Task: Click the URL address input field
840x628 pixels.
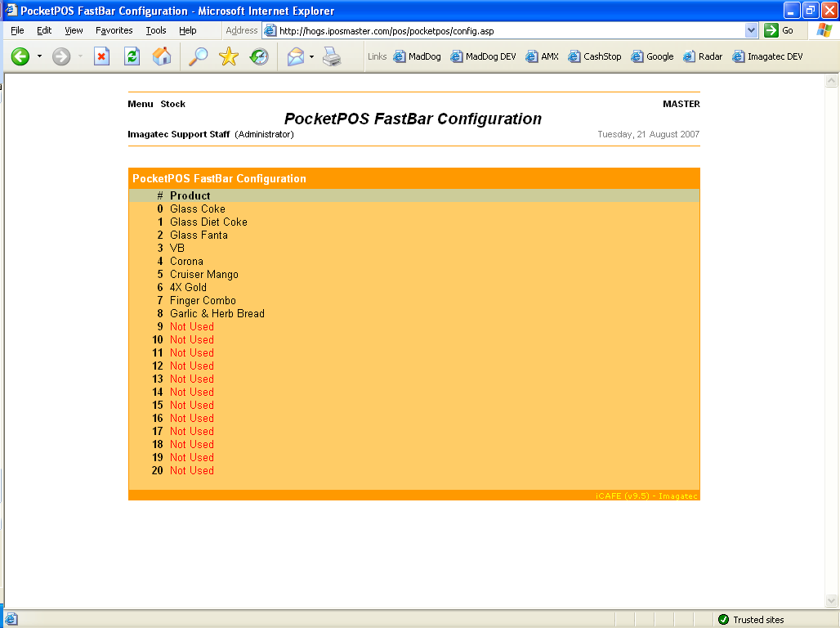Action: click(x=507, y=30)
